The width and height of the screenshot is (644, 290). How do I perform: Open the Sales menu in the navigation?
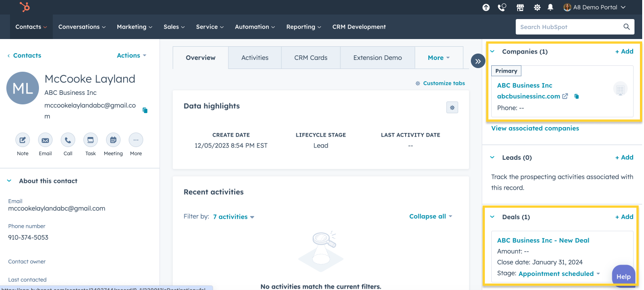pos(174,27)
